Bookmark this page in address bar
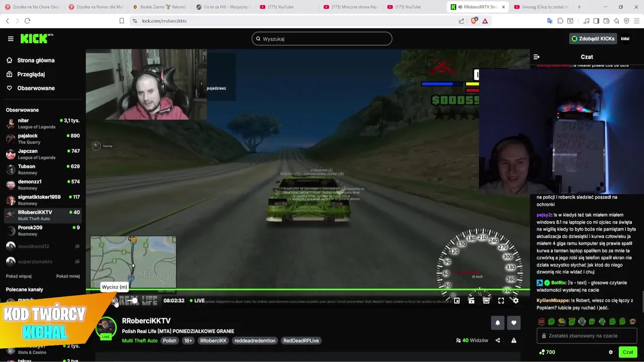This screenshot has height=362, width=644. point(122,21)
